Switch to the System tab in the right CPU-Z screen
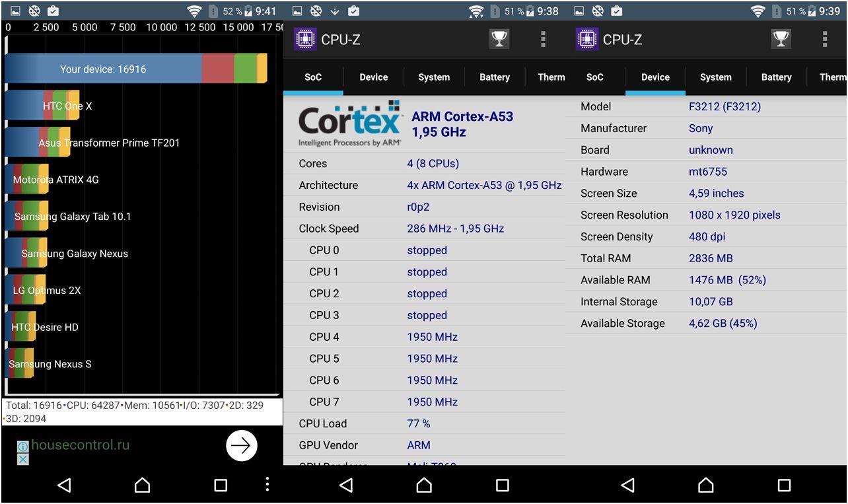 [x=715, y=77]
